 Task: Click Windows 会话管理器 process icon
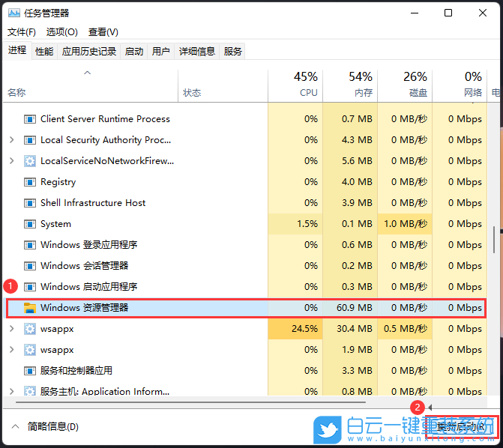coord(30,266)
